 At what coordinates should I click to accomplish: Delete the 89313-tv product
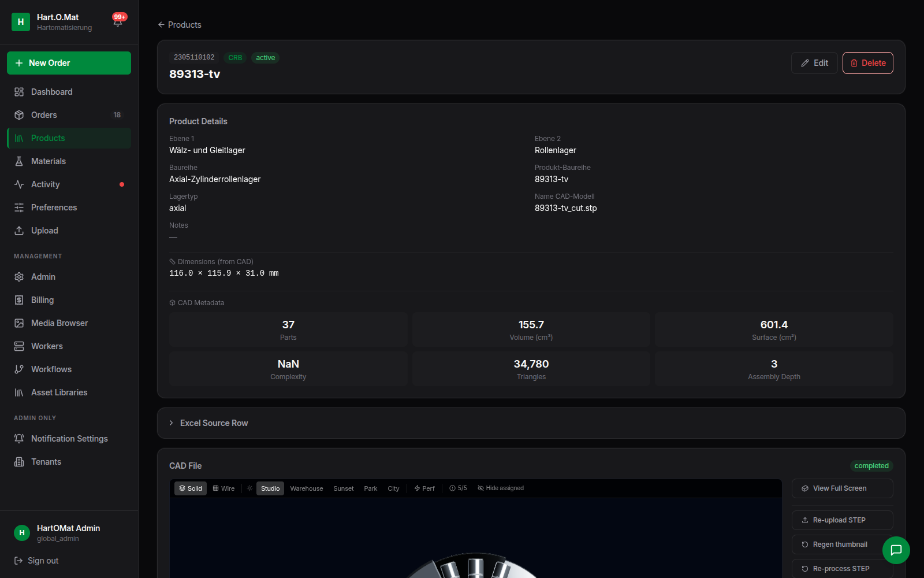[868, 63]
